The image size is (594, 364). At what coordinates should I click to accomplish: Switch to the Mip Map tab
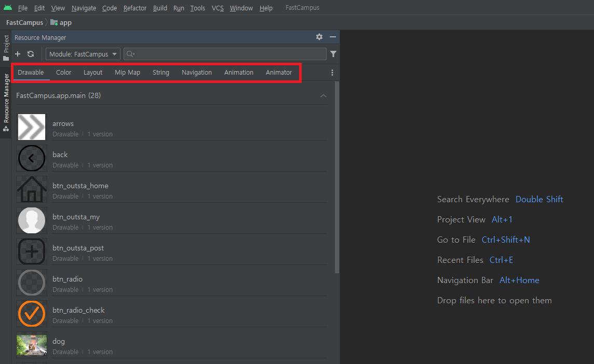127,72
